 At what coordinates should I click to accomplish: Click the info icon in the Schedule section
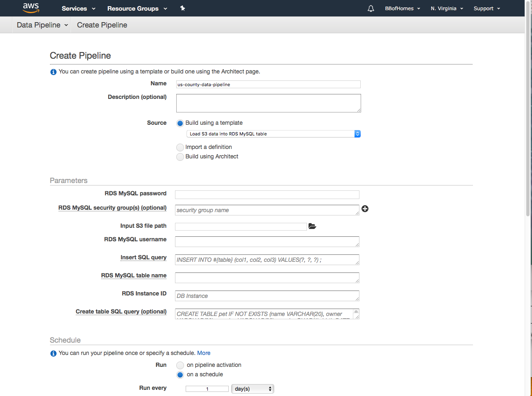tap(53, 353)
